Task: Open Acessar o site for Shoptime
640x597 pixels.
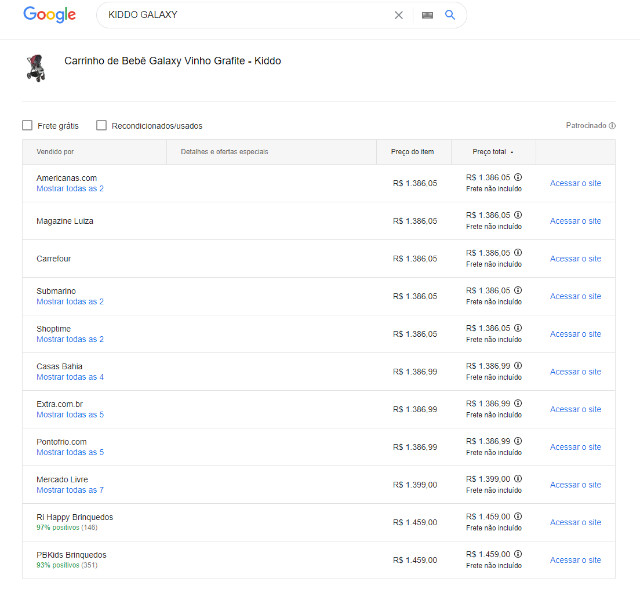Action: pos(576,334)
